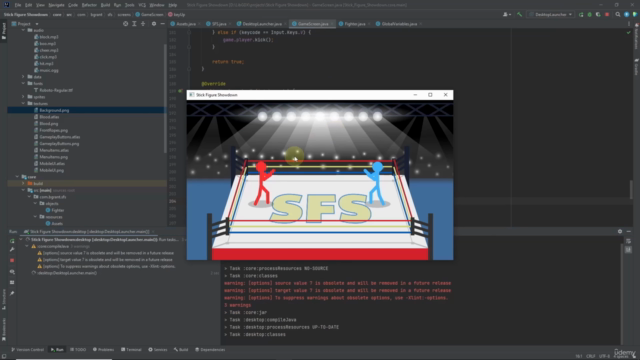
Task: Expand the data folder
Action: coord(23,77)
